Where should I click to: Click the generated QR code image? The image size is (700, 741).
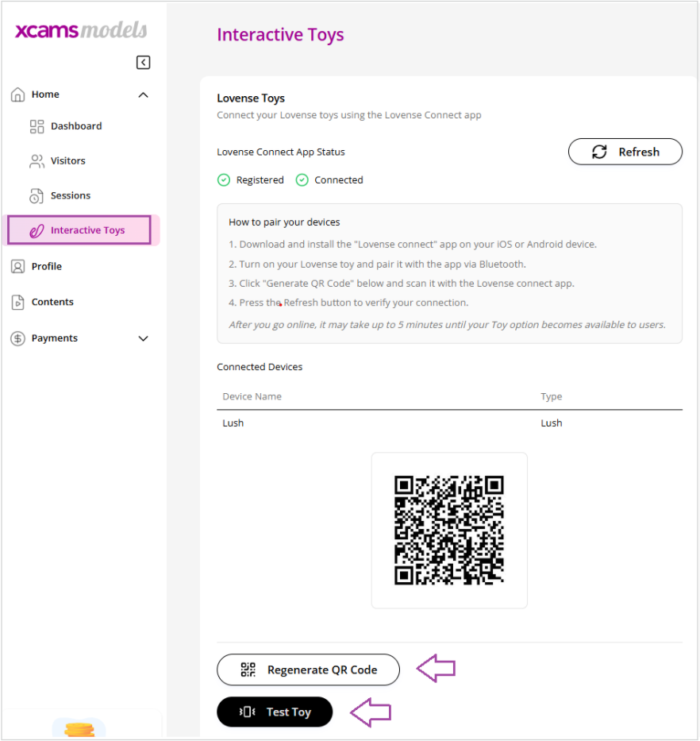449,531
